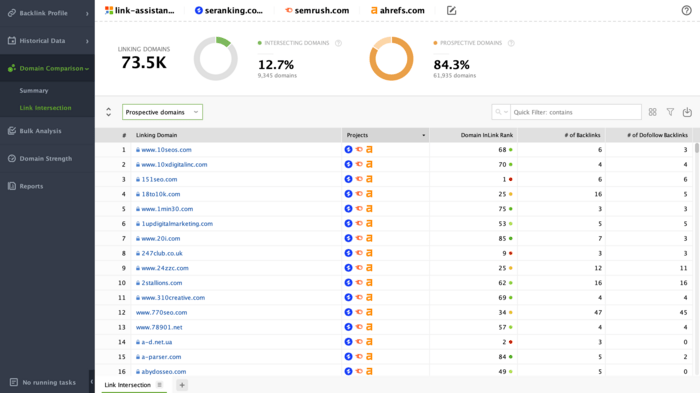The width and height of the screenshot is (700, 393).
Task: Click info icon next to Intersecting Domains
Action: coord(338,43)
